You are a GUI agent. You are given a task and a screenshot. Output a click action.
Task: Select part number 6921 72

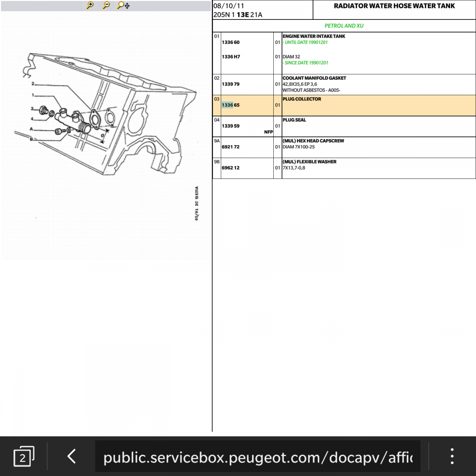pos(230,147)
